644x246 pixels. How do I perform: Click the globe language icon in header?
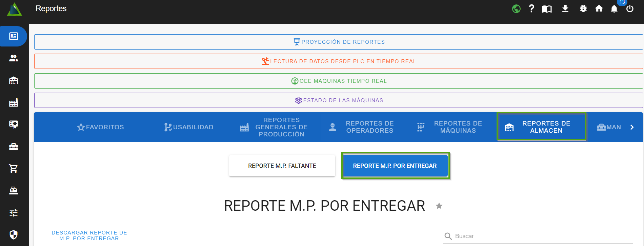(516, 9)
